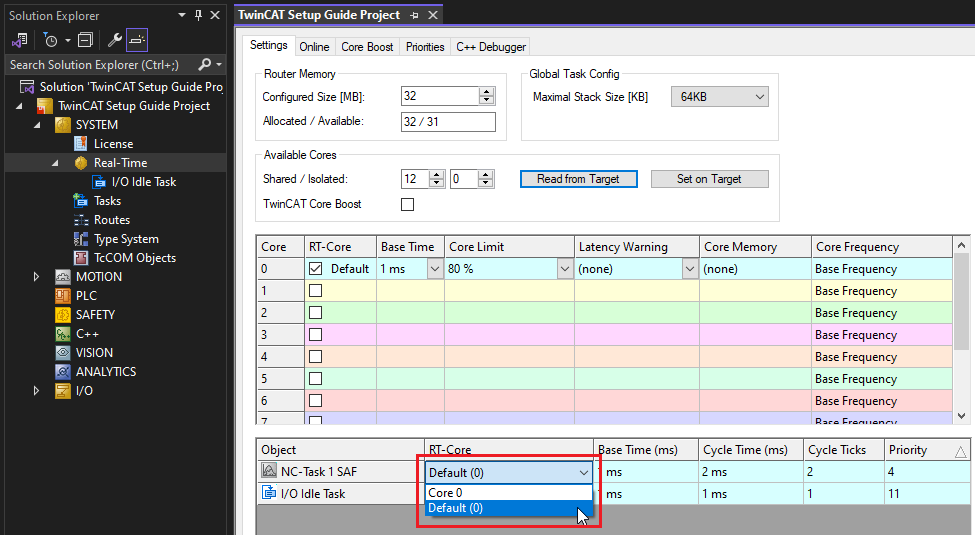Increase the Router Memory Configured Size stepper
975x535 pixels.
point(487,91)
